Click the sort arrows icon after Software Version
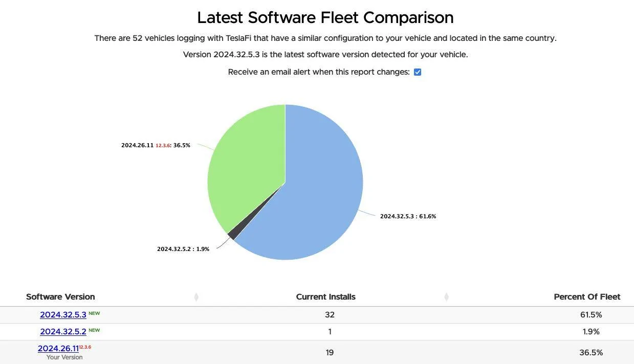This screenshot has width=634, height=364. 196,297
